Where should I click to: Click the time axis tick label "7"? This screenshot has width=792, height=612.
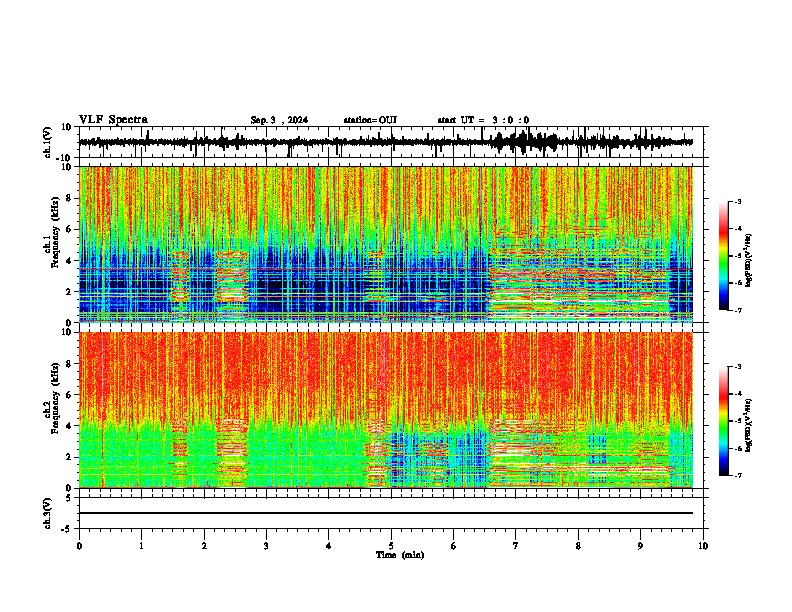pyautogui.click(x=516, y=546)
